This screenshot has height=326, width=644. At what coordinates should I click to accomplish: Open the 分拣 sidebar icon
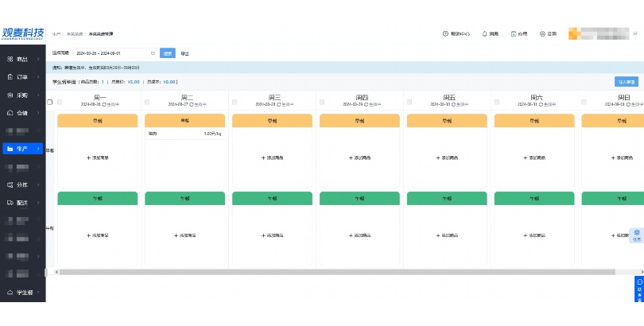[x=10, y=184]
